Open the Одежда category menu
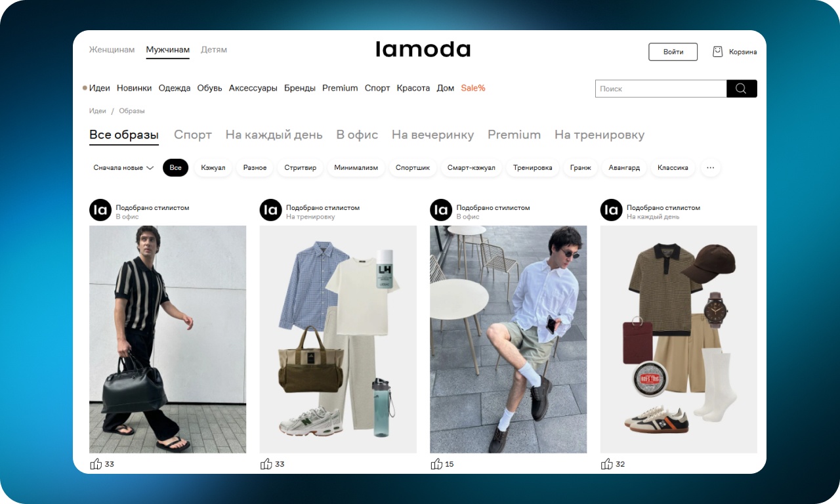This screenshot has width=840, height=504. point(175,88)
